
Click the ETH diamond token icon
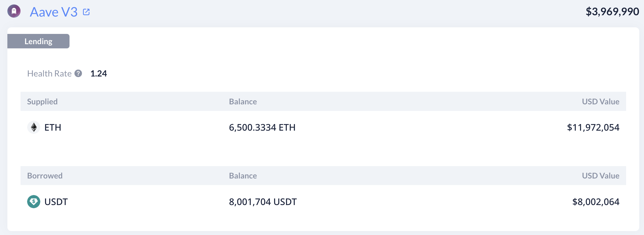pyautogui.click(x=34, y=127)
